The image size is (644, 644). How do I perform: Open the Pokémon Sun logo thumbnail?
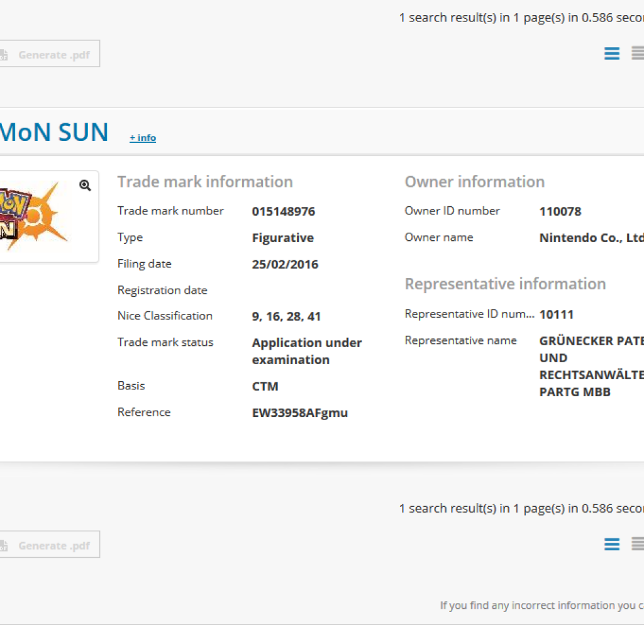(38, 217)
